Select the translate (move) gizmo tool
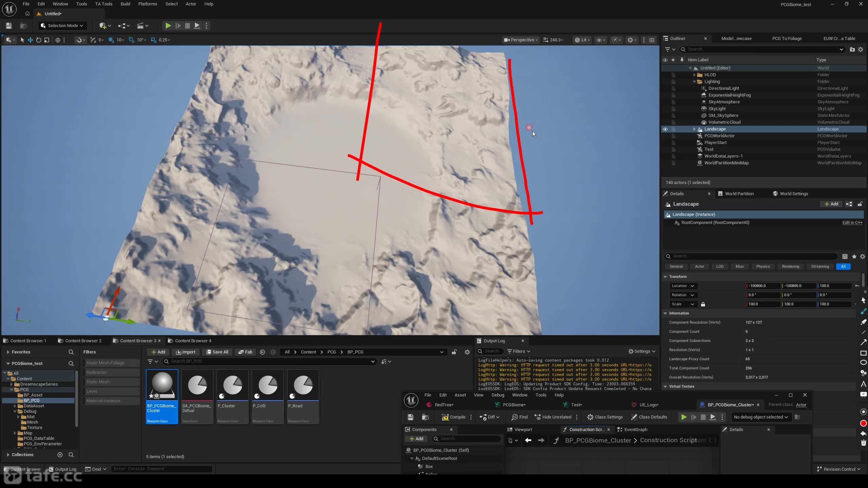 [31, 40]
